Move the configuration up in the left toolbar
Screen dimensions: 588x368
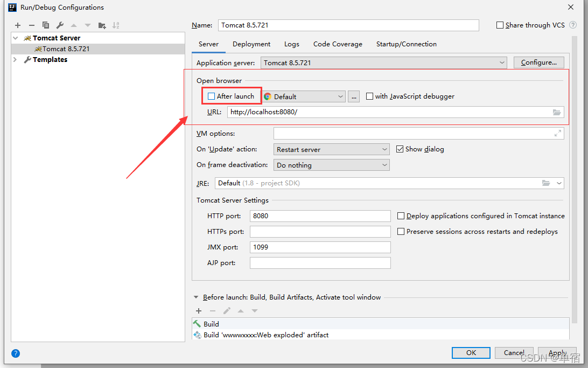pos(74,25)
